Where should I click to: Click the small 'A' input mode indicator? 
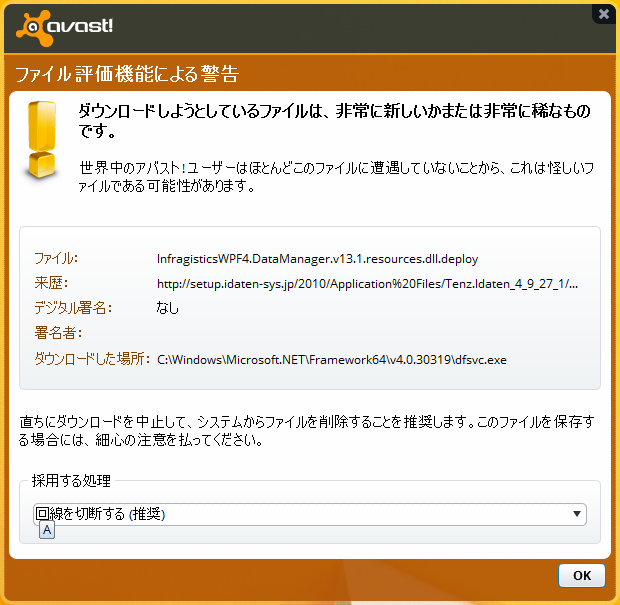click(47, 531)
